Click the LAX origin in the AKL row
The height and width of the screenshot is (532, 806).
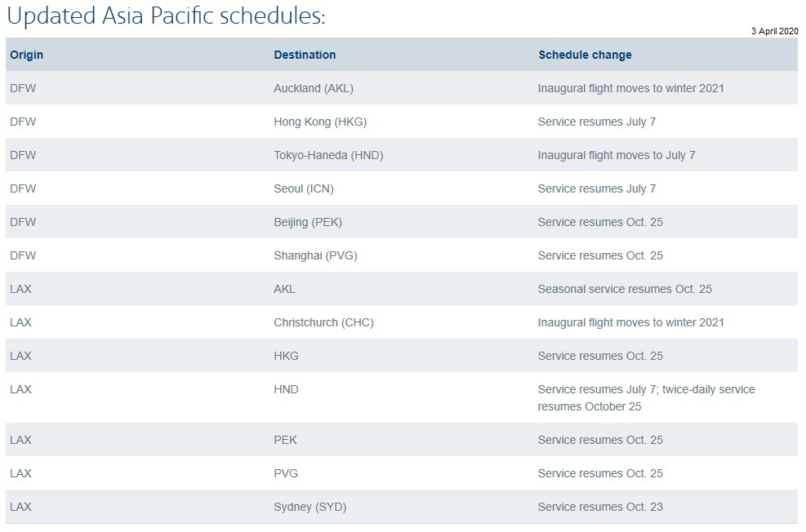20,289
